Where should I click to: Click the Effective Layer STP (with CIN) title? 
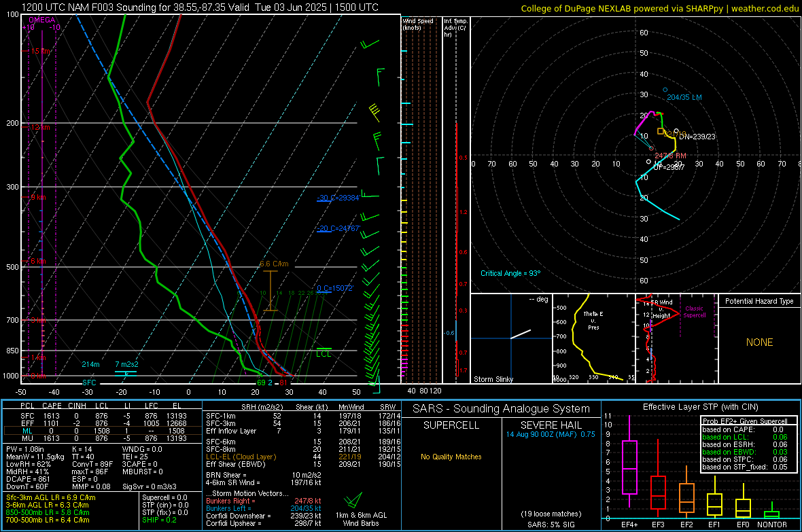[701, 407]
